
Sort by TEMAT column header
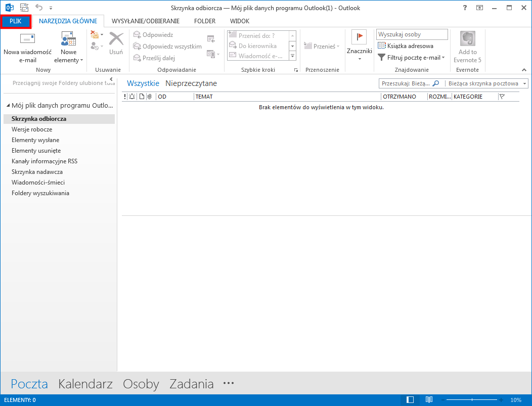pyautogui.click(x=287, y=97)
